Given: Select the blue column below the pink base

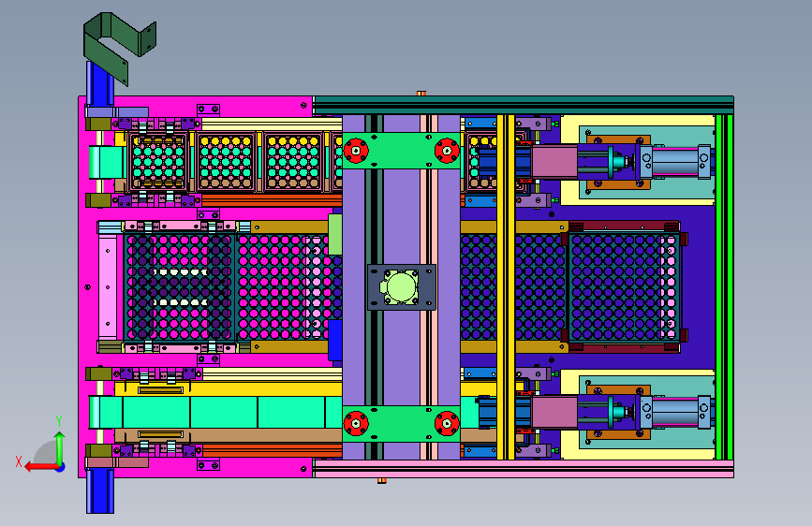Looking at the screenshot, I should click(100, 490).
